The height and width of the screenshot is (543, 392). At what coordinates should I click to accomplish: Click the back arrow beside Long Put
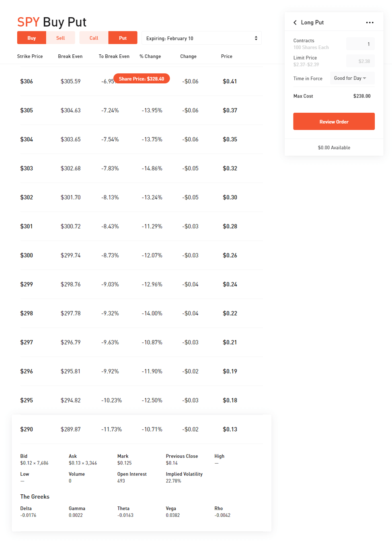295,23
